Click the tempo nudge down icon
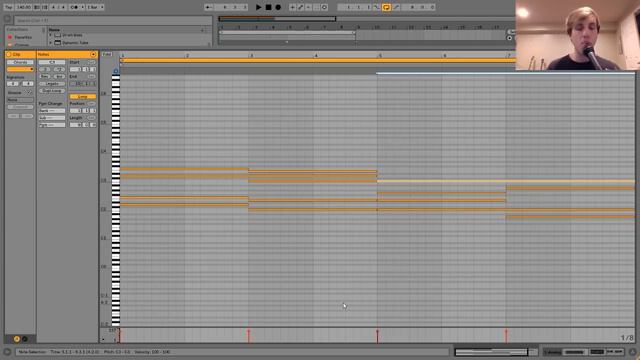Image resolution: width=640 pixels, height=360 pixels. coord(37,7)
